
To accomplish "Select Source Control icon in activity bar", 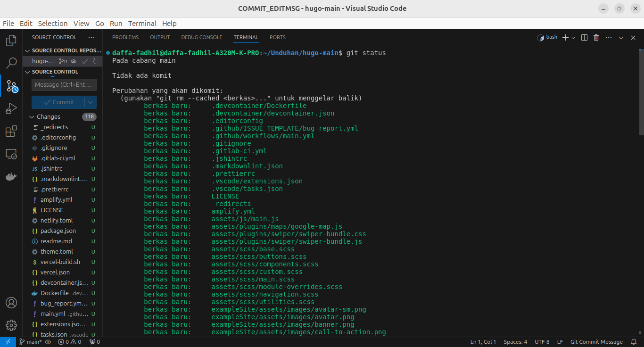I will click(x=12, y=86).
